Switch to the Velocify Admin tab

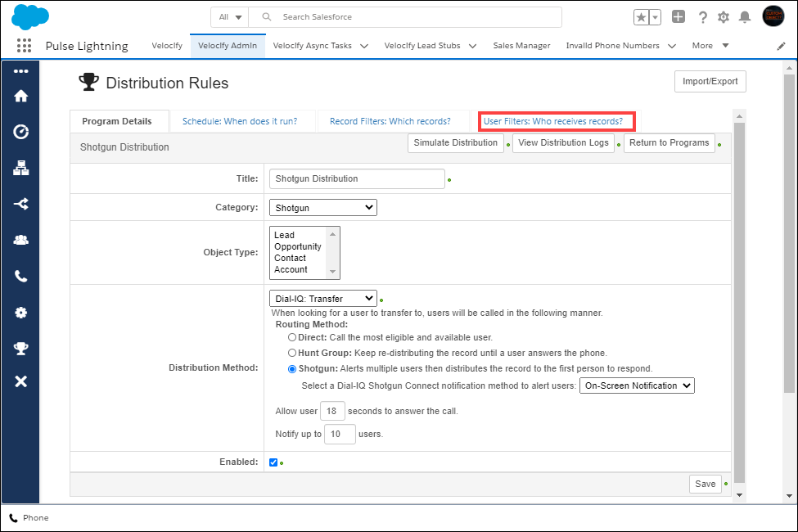[228, 45]
